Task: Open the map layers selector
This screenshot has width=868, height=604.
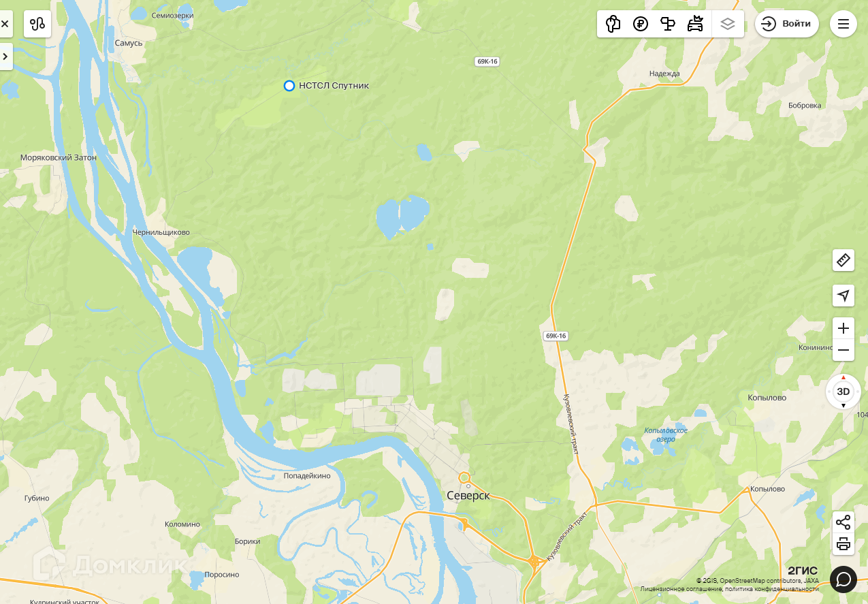Action: pos(728,24)
